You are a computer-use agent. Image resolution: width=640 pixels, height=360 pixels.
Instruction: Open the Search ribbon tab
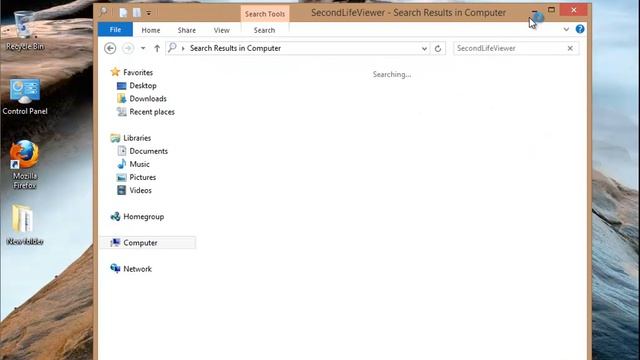pos(264,30)
